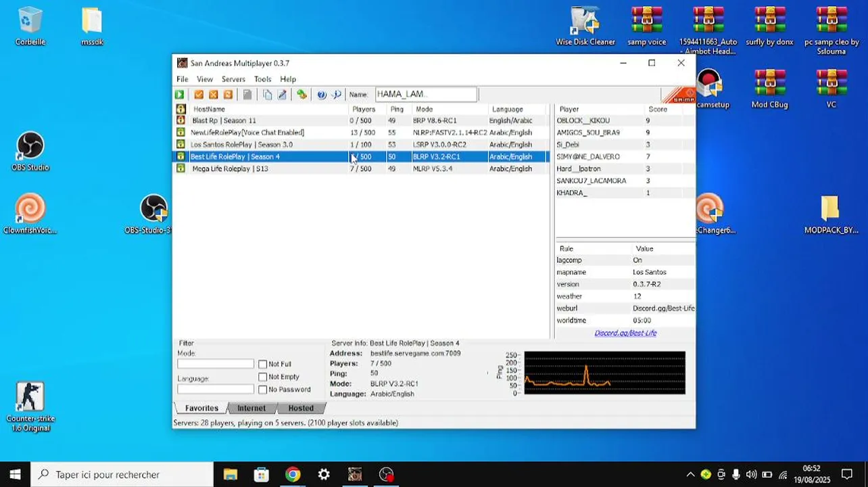Screen dimensions: 868x487
Task: Click the Mode filter input field
Action: click(215, 365)
